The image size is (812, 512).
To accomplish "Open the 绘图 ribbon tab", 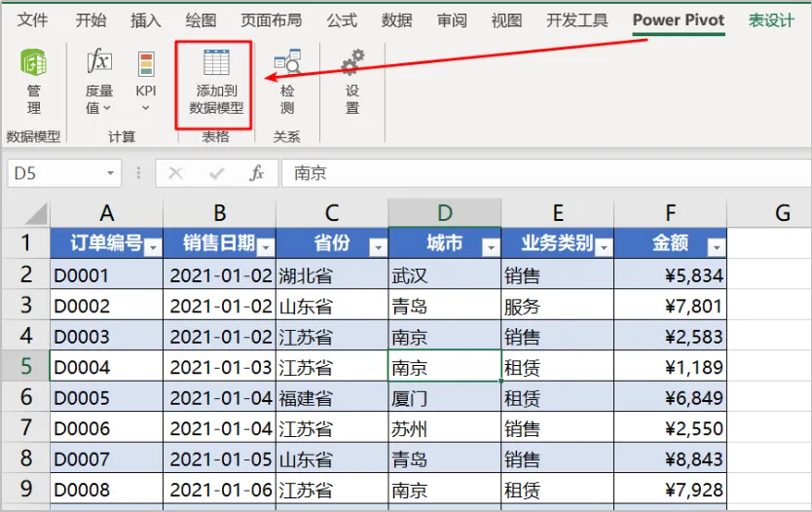I will coord(201,19).
